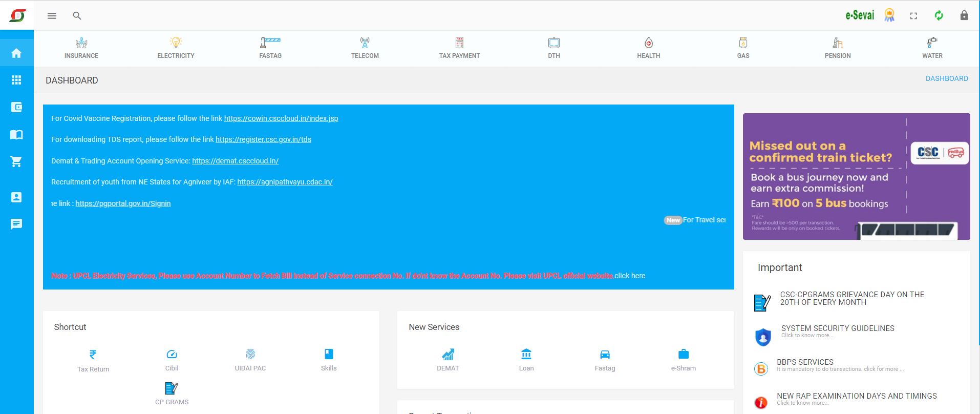
Task: Open the wallet sidebar icon
Action: 16,107
